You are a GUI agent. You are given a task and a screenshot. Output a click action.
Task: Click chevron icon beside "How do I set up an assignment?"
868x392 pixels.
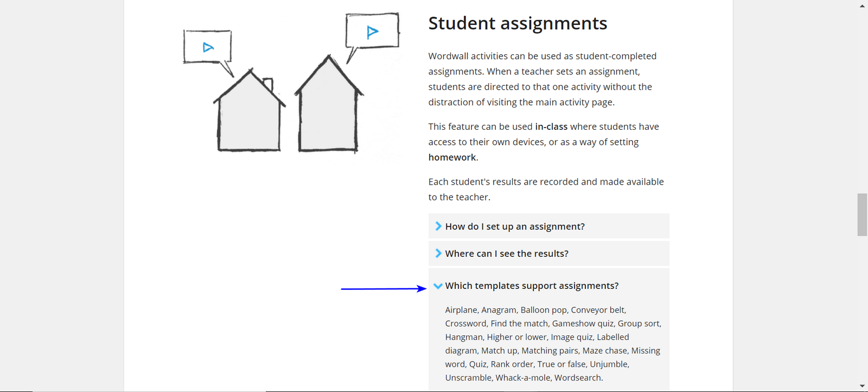(x=438, y=226)
